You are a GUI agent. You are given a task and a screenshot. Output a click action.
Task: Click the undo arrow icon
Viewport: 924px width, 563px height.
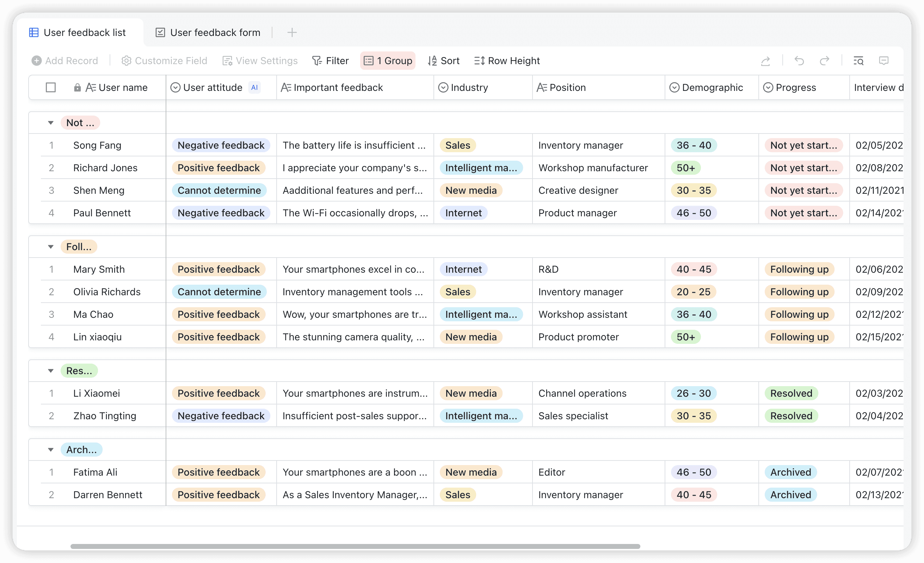pos(799,61)
